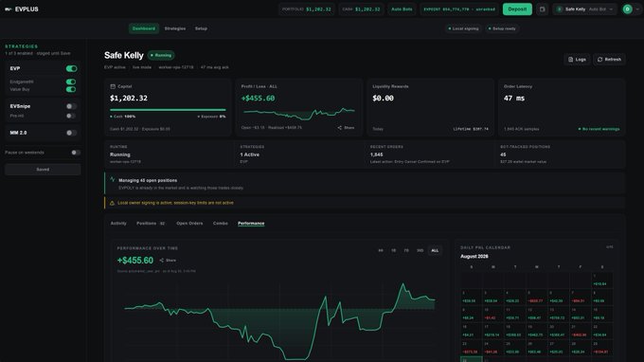Click the Logs document icon

coord(570,60)
